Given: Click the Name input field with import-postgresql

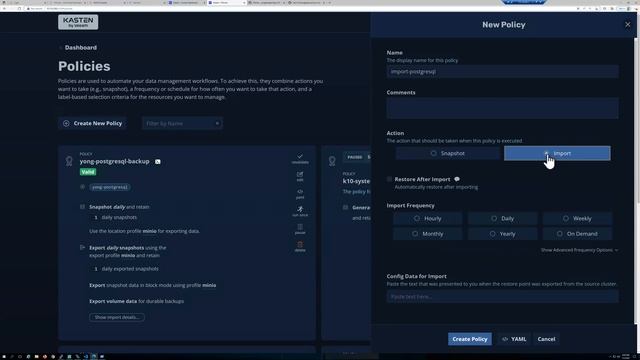Looking at the screenshot, I should 502,72.
